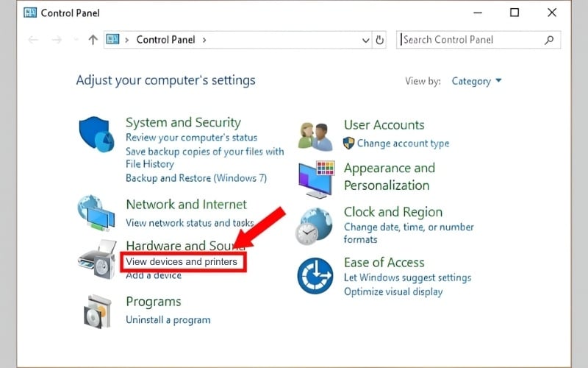Click the System and Security shield icon
Image resolution: width=588 pixels, height=368 pixels.
[x=97, y=135]
